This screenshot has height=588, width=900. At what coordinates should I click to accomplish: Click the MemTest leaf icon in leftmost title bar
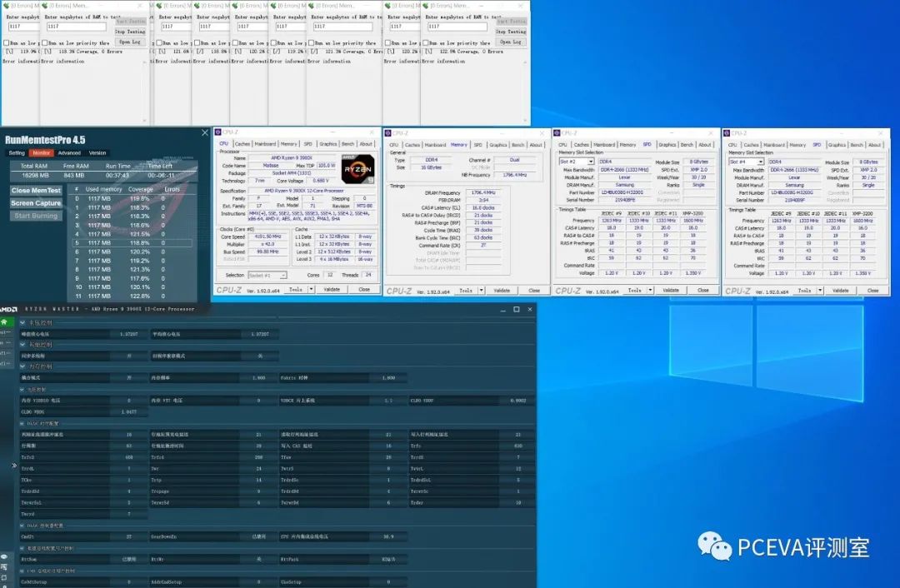6,5
